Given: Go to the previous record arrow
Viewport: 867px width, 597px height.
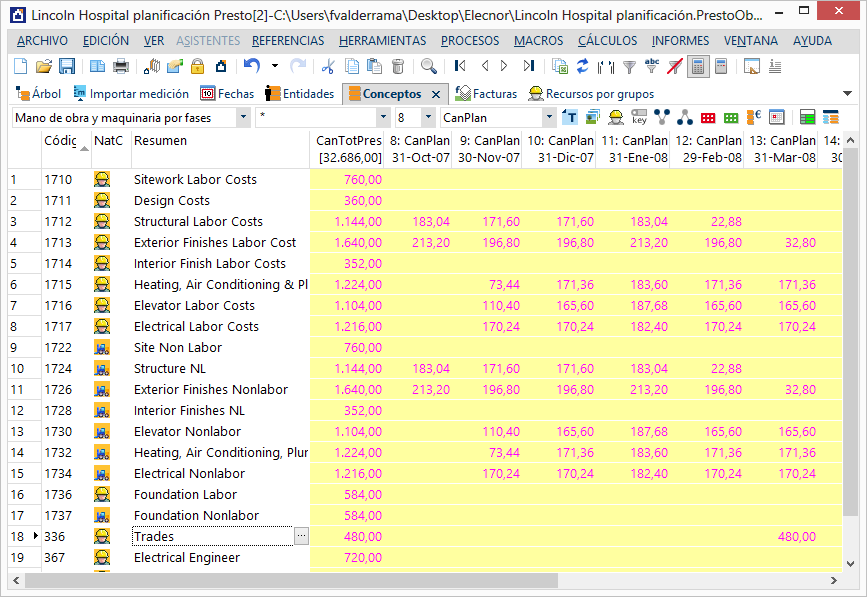Looking at the screenshot, I should tap(485, 66).
